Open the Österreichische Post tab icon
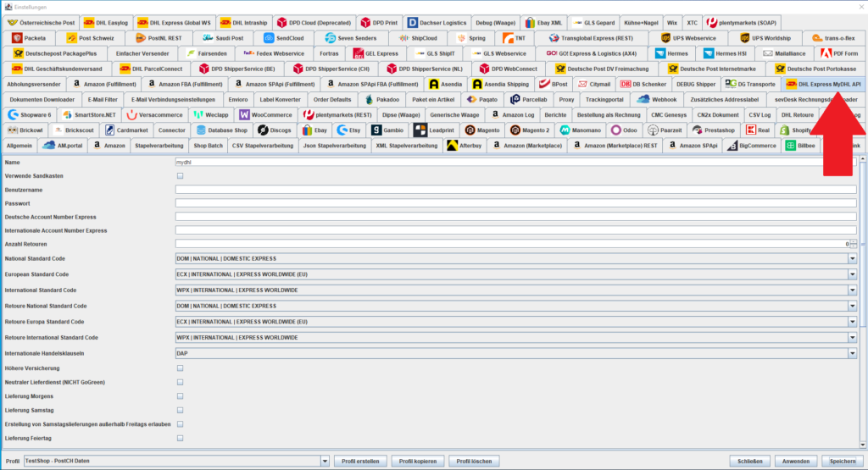Viewport: 868px width, 470px height. pyautogui.click(x=12, y=23)
